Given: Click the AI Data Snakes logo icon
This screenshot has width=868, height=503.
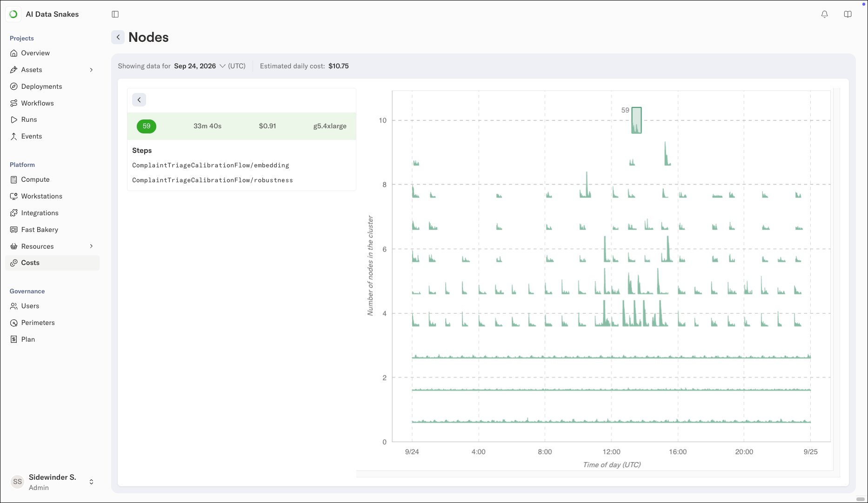Looking at the screenshot, I should [13, 14].
